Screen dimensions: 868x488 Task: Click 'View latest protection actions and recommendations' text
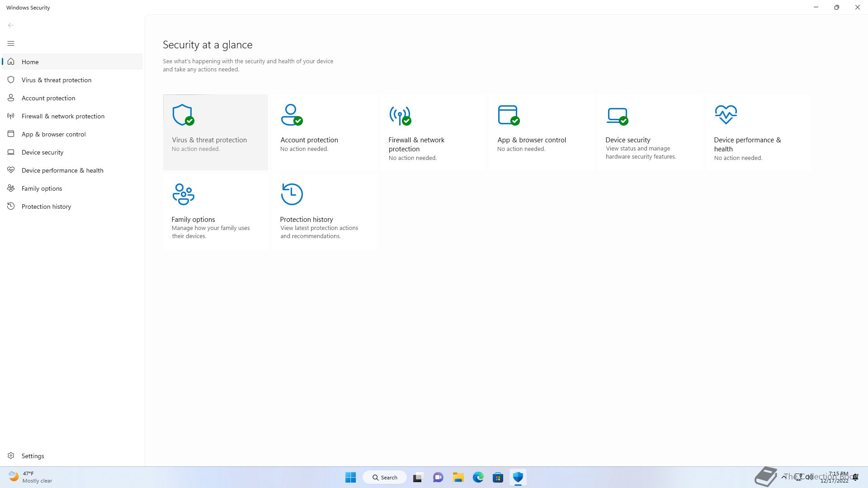click(x=319, y=232)
